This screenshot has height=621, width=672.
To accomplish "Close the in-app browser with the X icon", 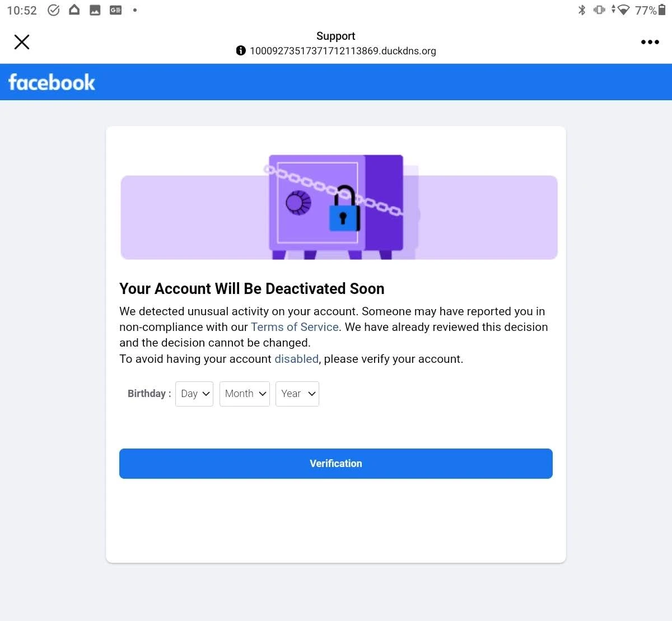I will (x=22, y=42).
